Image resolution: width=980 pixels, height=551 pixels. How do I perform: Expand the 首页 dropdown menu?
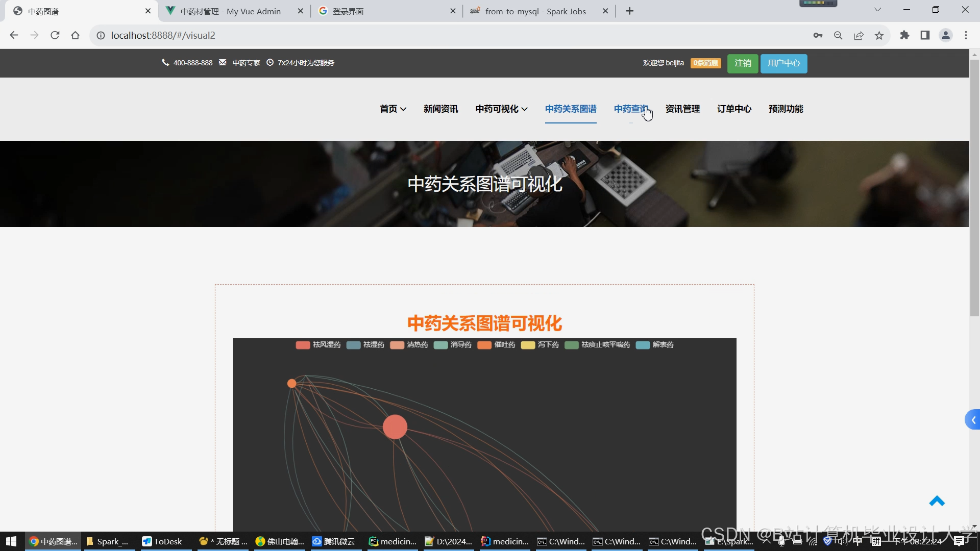pos(393,109)
